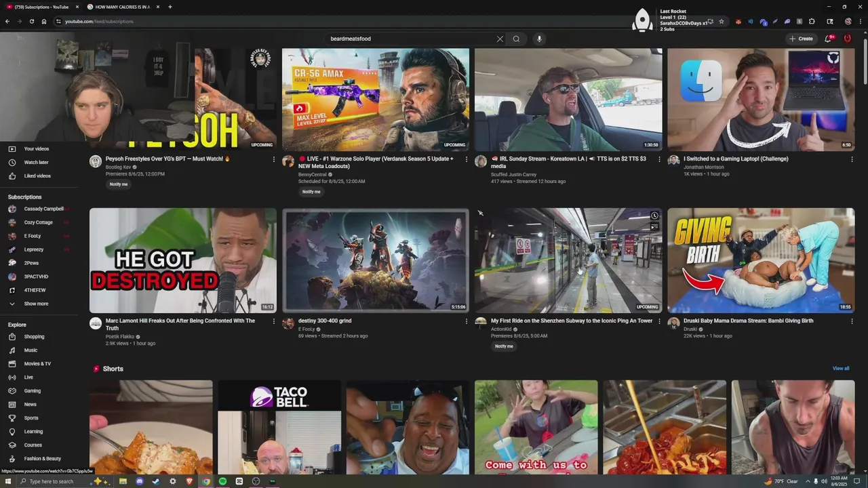This screenshot has height=488, width=868.
Task: Open the Taco Bell short thumbnail
Action: [279, 428]
